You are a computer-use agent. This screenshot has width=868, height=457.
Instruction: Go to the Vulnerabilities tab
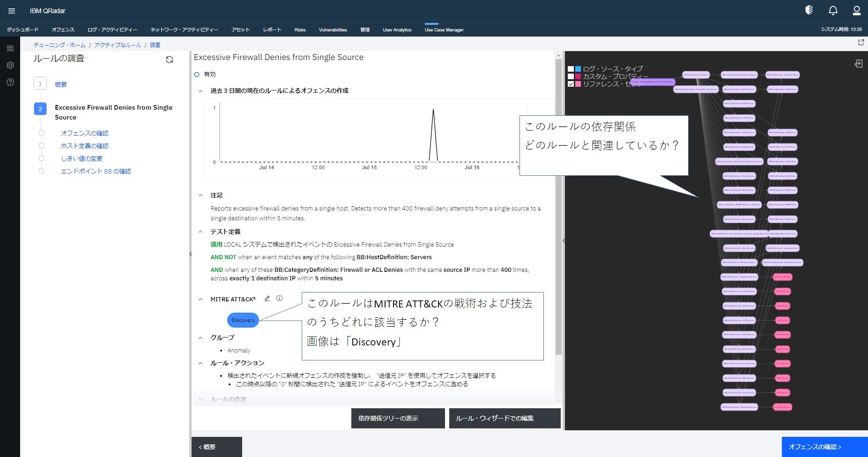pos(333,30)
